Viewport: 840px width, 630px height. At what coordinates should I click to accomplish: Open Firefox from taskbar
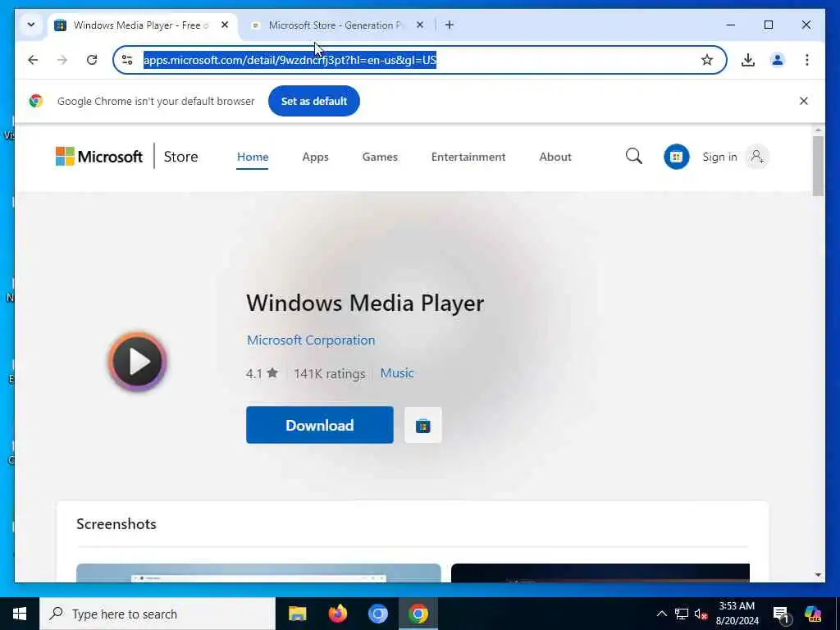pos(337,614)
